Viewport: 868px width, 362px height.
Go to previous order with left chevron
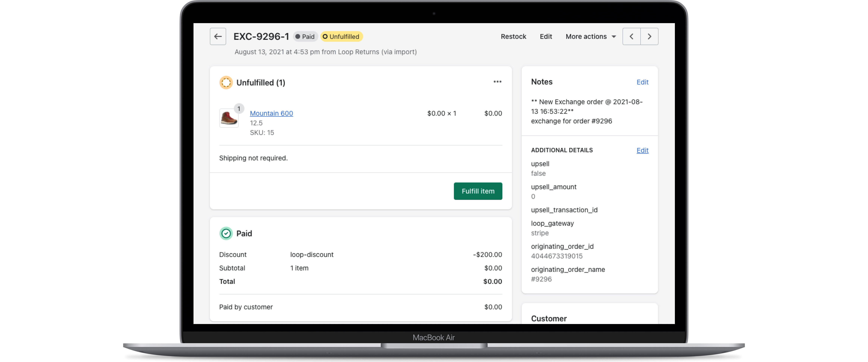click(631, 36)
